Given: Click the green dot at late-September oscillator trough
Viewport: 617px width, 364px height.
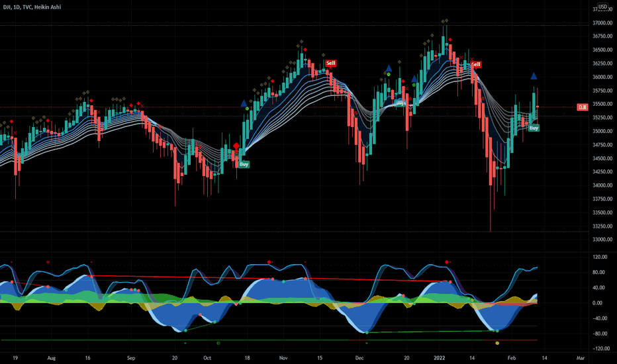Looking at the screenshot, I should click(185, 330).
